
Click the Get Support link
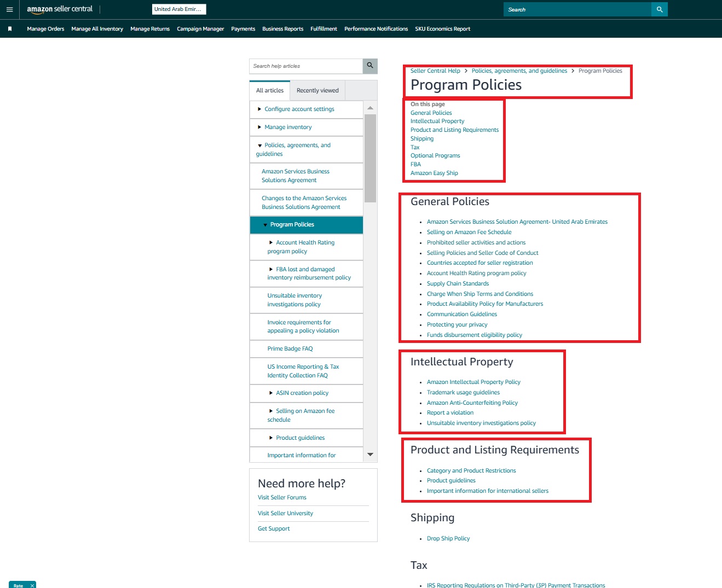[x=274, y=529]
